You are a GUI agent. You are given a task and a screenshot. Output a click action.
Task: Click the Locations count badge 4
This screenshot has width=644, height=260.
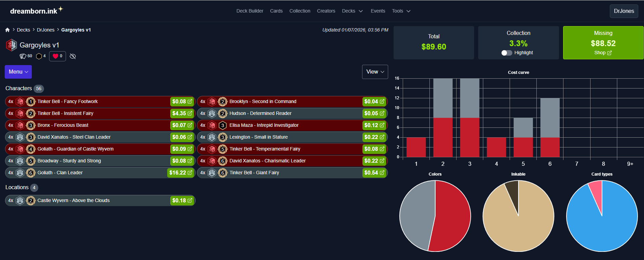(34, 188)
